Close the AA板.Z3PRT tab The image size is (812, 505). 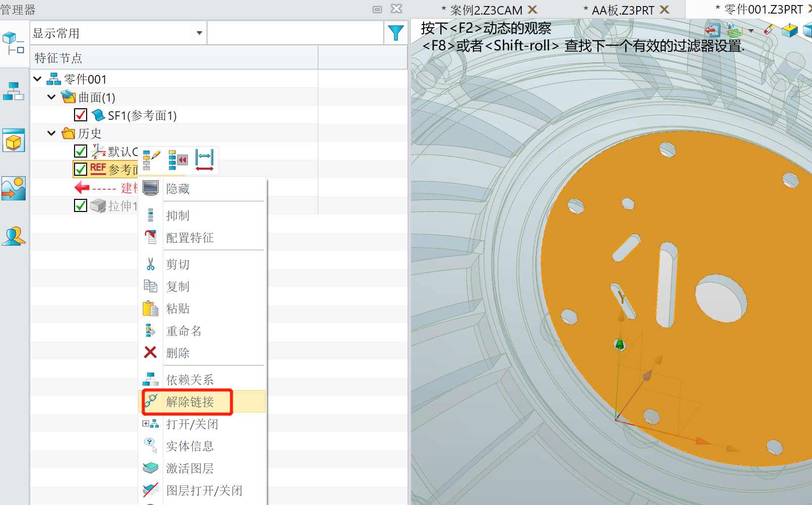coord(664,10)
